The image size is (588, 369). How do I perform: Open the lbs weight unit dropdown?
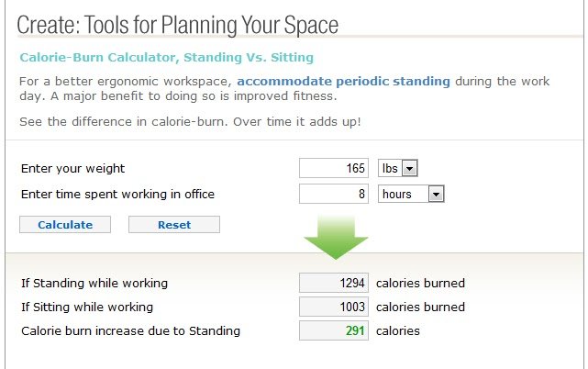pos(398,169)
